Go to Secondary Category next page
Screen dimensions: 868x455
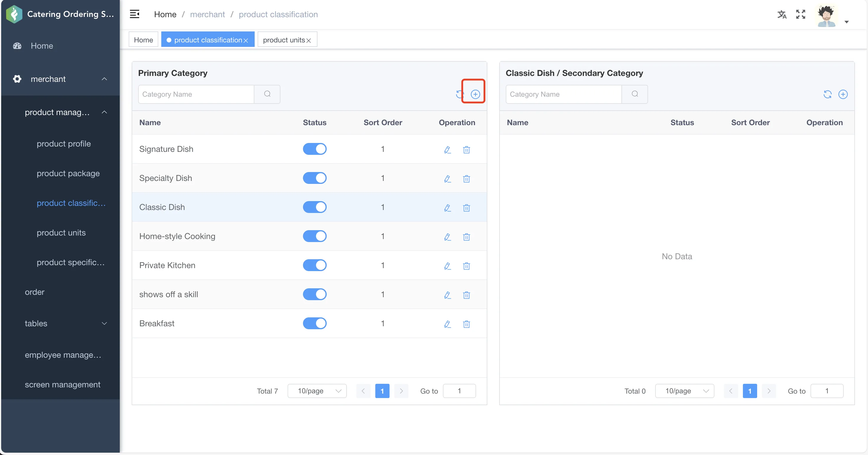769,391
